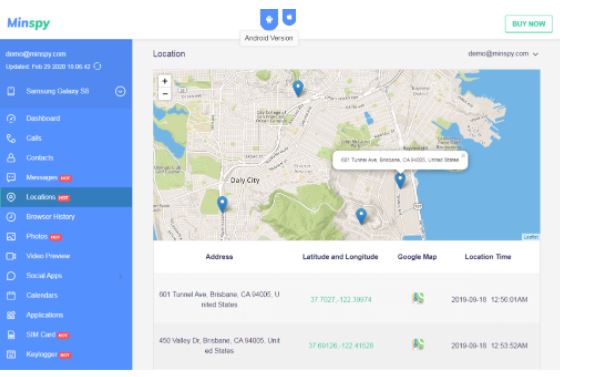Open Video Preview in the sidebar
594x377 pixels.
click(48, 256)
